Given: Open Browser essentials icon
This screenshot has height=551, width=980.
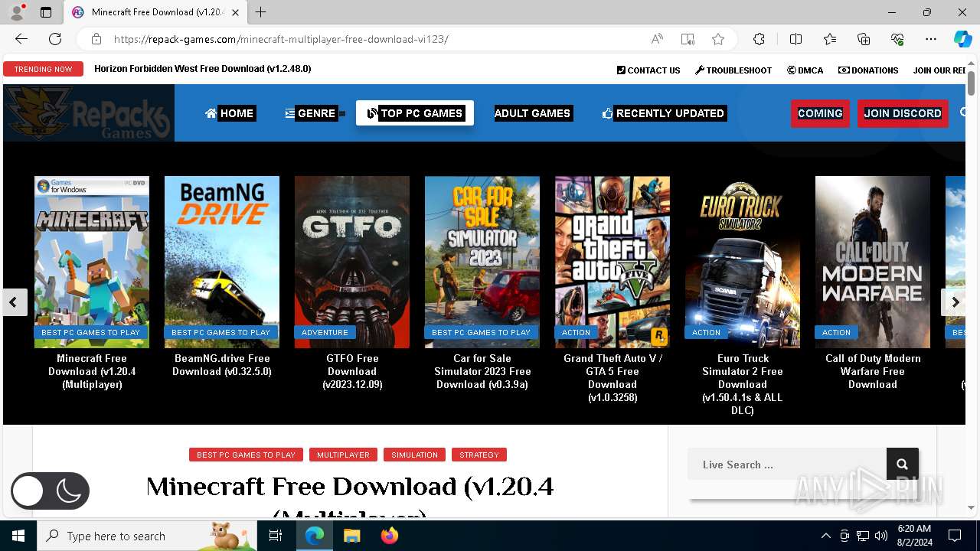Looking at the screenshot, I should coord(897,39).
